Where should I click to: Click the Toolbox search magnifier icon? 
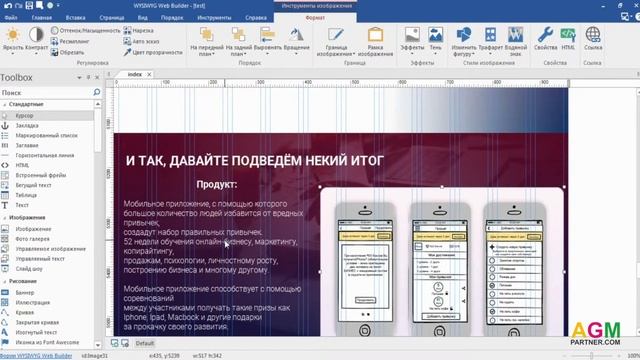coord(97,92)
